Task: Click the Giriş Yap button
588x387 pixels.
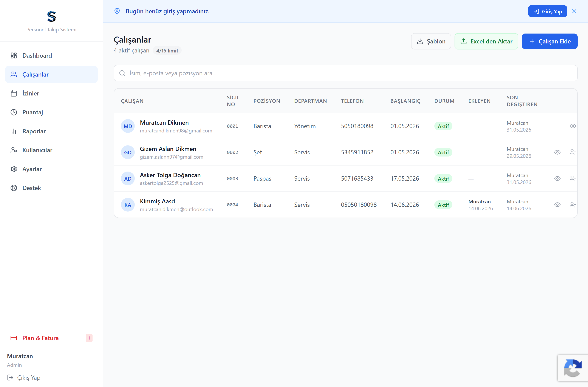Action: (x=548, y=11)
